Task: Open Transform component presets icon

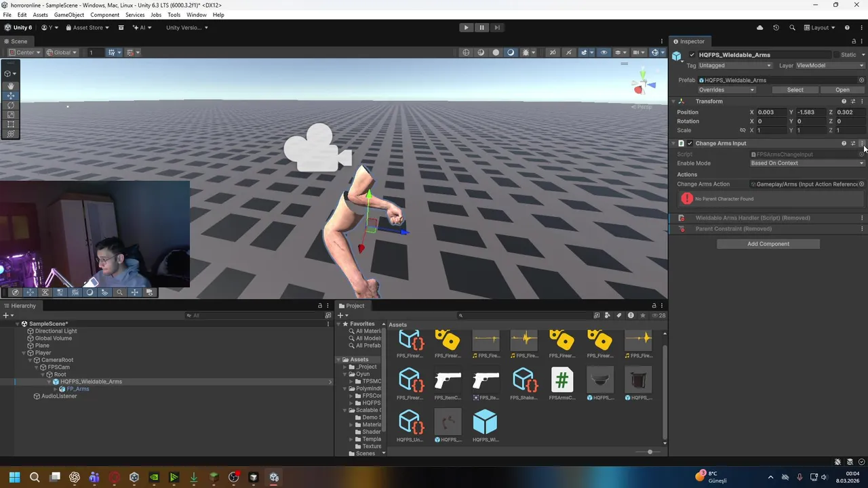Action: point(853,102)
